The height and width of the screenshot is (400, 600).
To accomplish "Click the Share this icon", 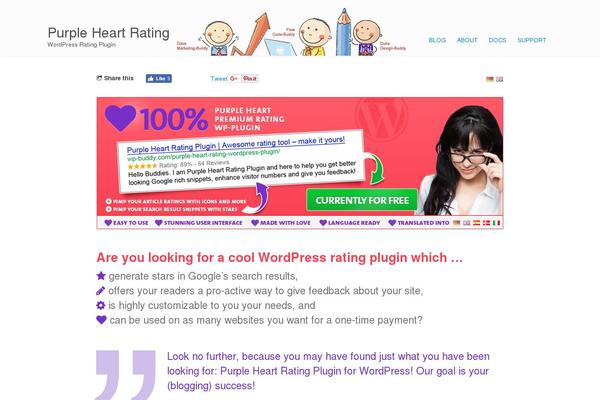I will click(99, 78).
